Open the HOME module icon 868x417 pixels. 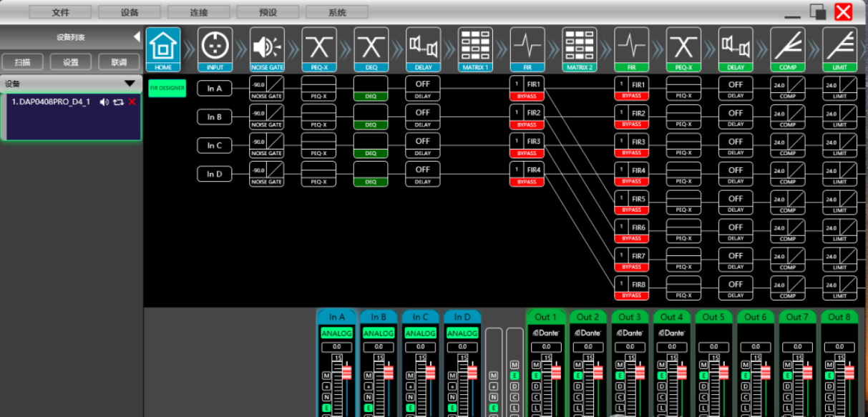[163, 47]
